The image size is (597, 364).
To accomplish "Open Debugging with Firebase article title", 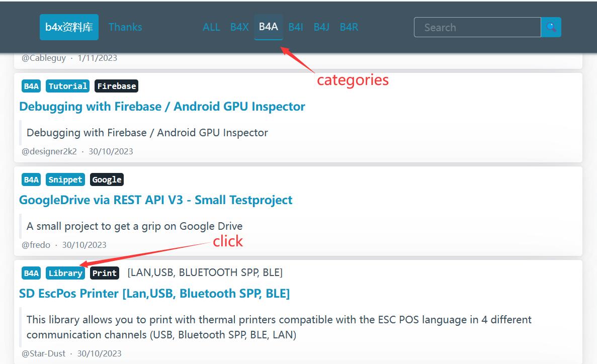I will (162, 107).
